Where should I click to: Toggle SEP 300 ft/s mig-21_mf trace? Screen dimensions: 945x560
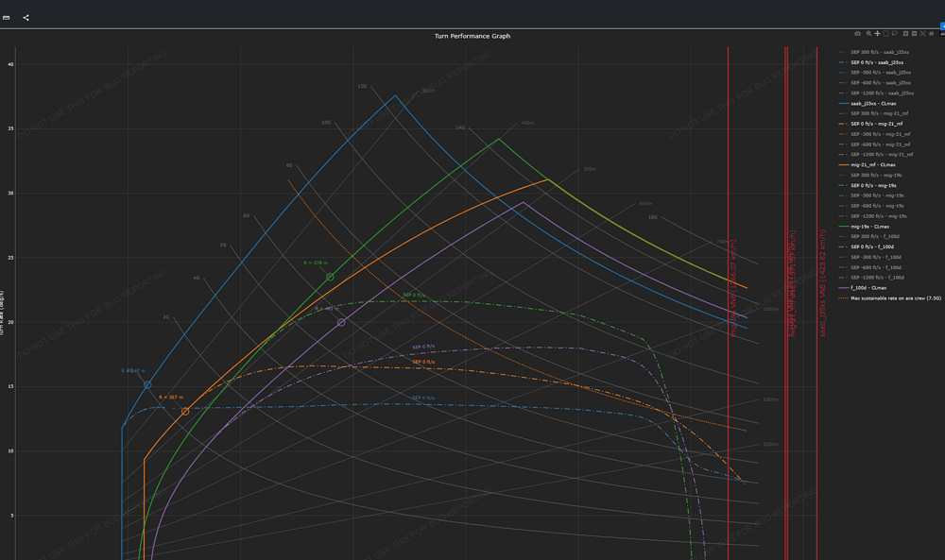[874, 113]
